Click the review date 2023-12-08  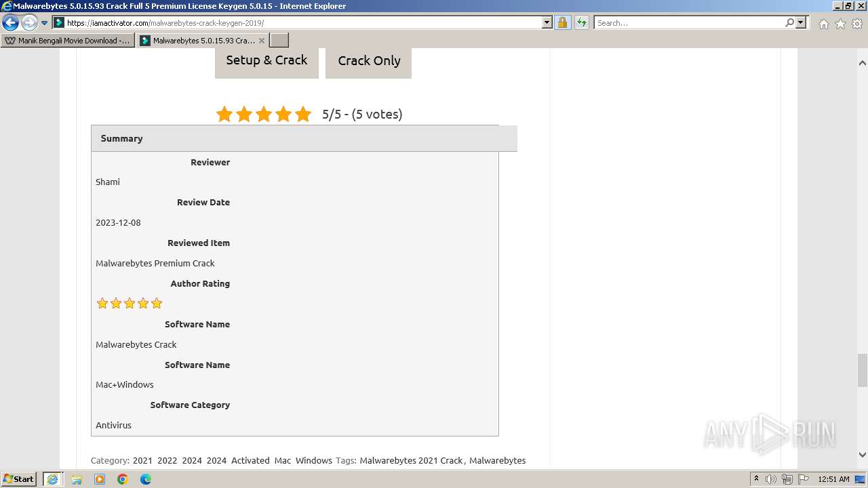[x=118, y=222]
